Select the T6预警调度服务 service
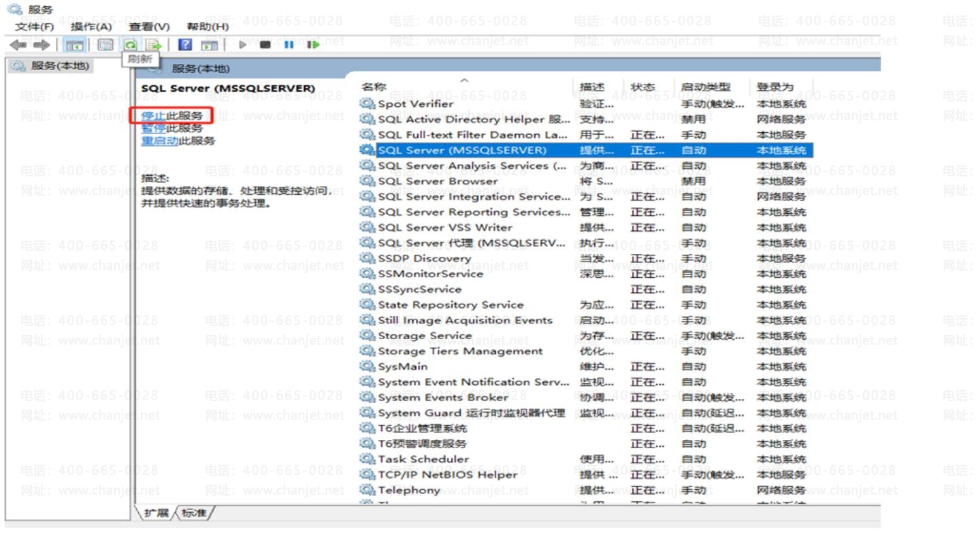This screenshot has width=980, height=536. coord(585,443)
